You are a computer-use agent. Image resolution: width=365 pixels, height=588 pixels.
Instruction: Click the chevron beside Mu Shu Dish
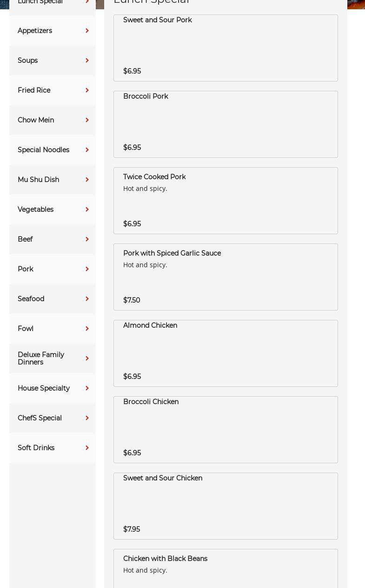(87, 180)
